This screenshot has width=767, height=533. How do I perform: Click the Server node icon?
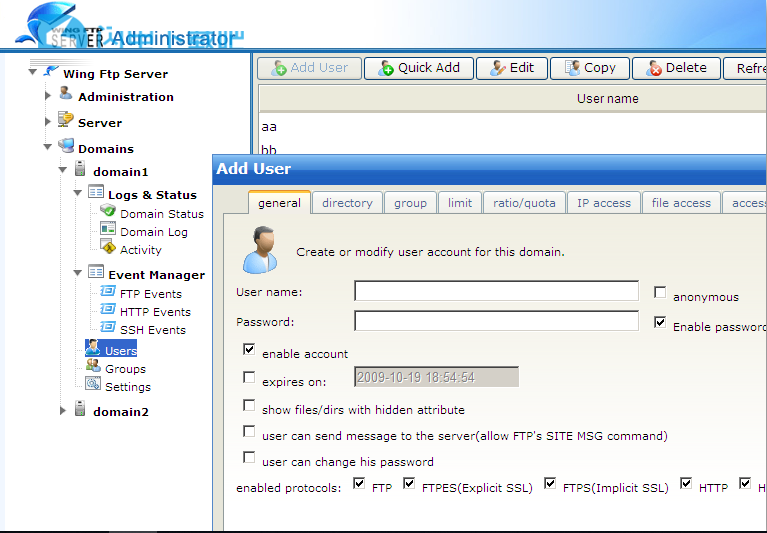[x=66, y=119]
